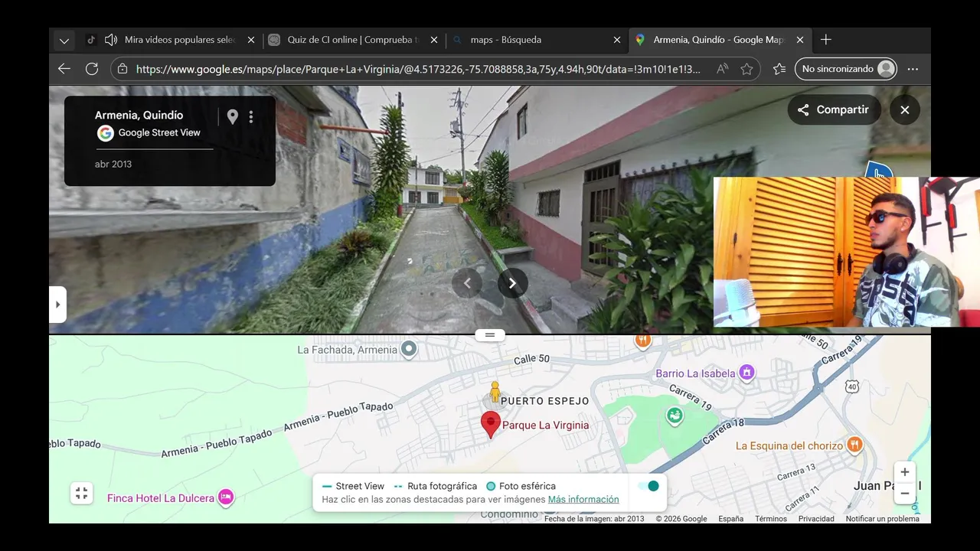Image resolution: width=980 pixels, height=551 pixels.
Task: Open the La Fachada, Armenia map pin
Action: point(410,350)
